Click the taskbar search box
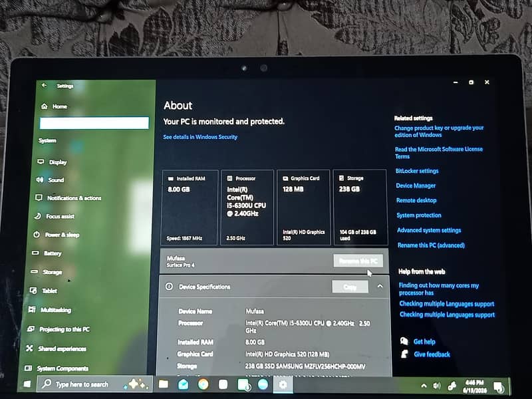532x399 pixels. 95,384
